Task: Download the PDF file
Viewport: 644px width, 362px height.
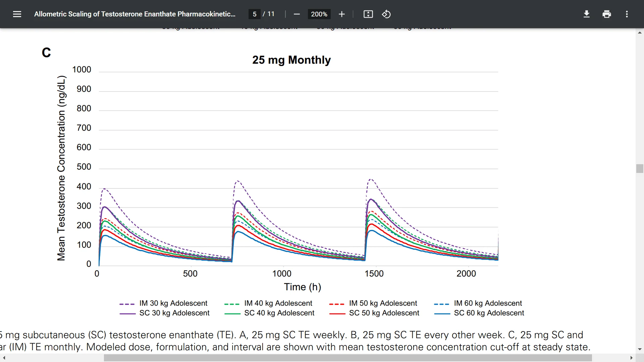Action: click(x=587, y=14)
